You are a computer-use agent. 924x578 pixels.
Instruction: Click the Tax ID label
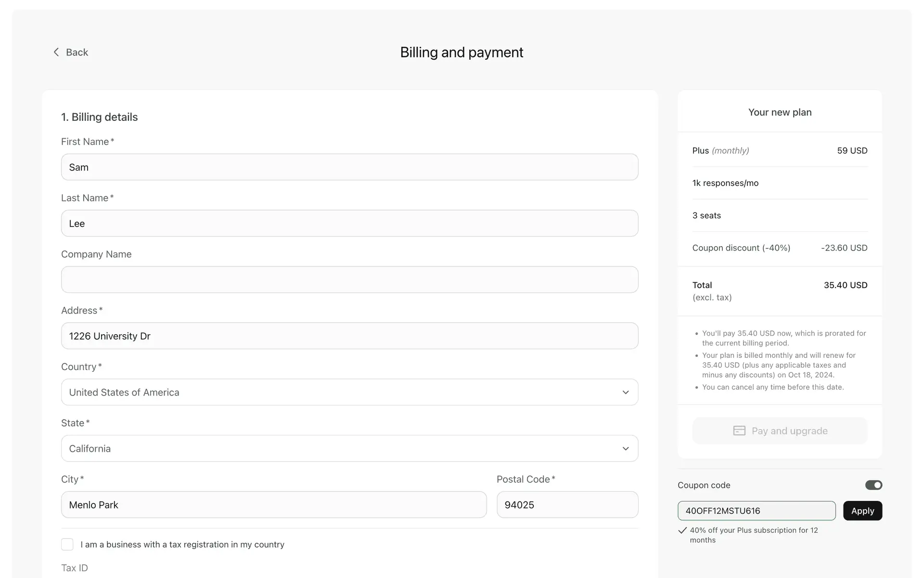point(75,568)
